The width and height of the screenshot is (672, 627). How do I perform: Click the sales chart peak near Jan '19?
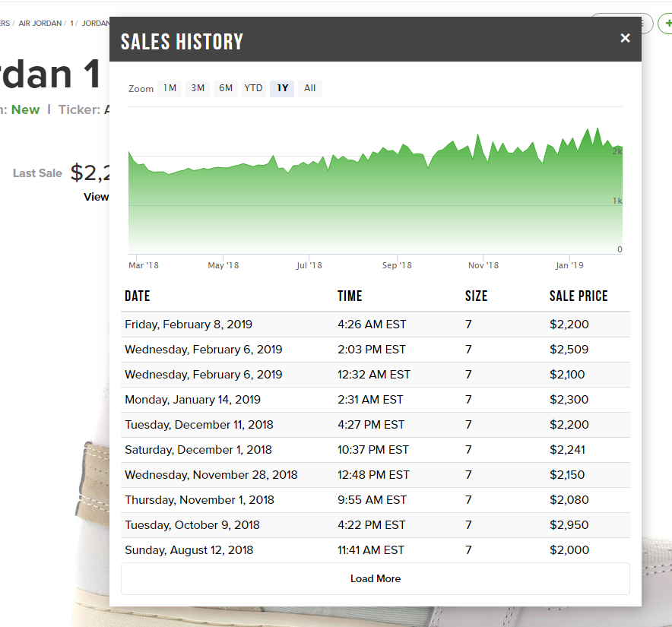(x=587, y=131)
